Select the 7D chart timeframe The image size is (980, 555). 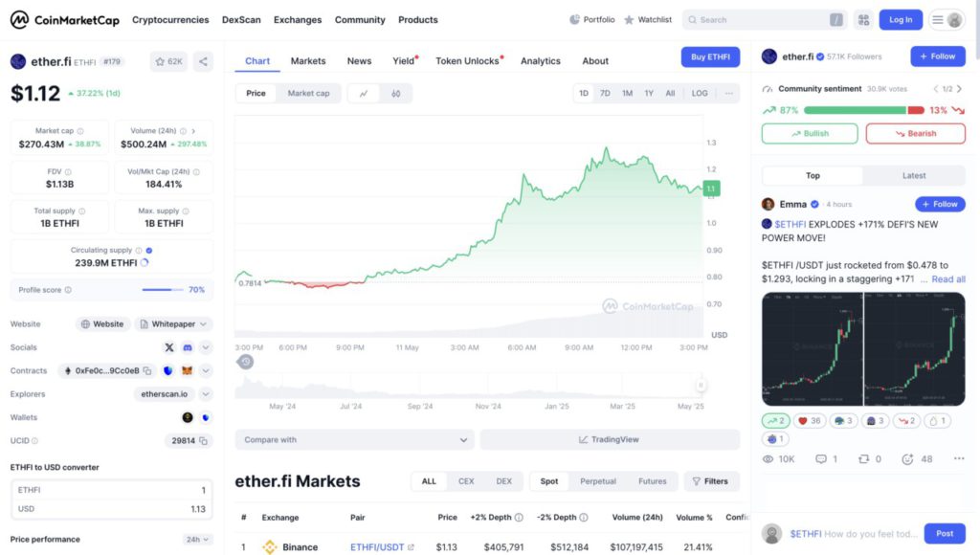605,94
